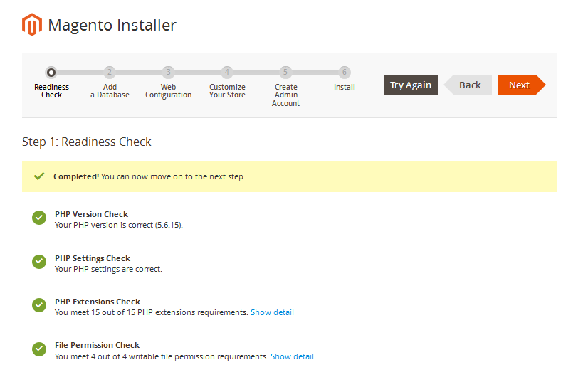The height and width of the screenshot is (392, 583).
Task: Click the PHP Settings Check green checkmark
Action: point(39,262)
